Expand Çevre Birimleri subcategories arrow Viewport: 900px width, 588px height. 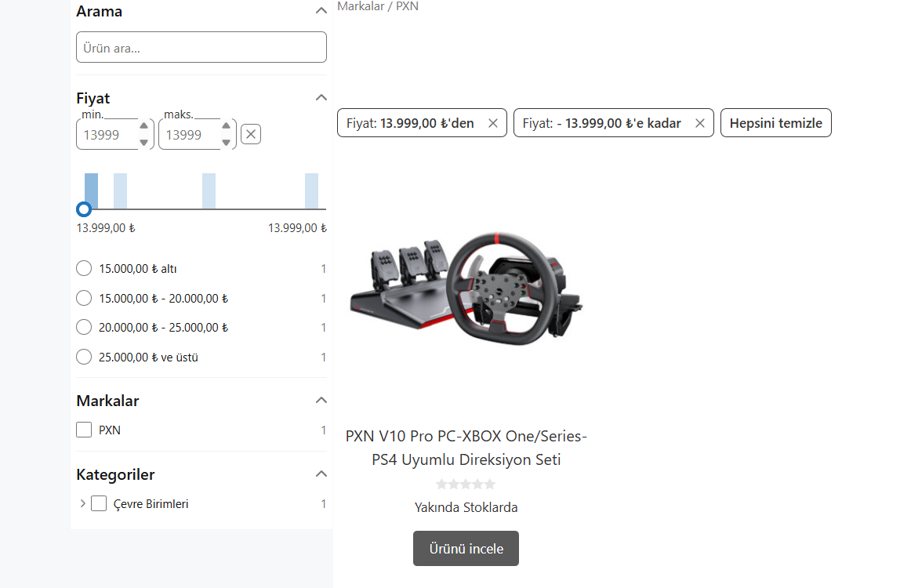[x=82, y=503]
